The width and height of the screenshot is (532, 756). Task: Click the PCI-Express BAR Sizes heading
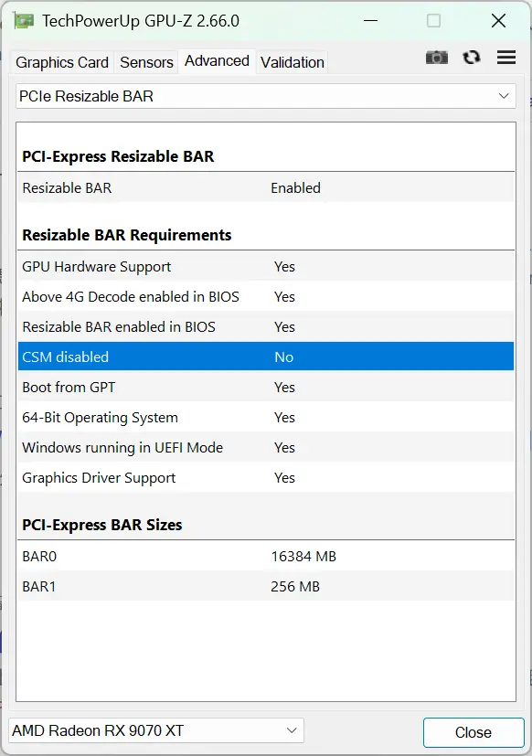coord(102,525)
